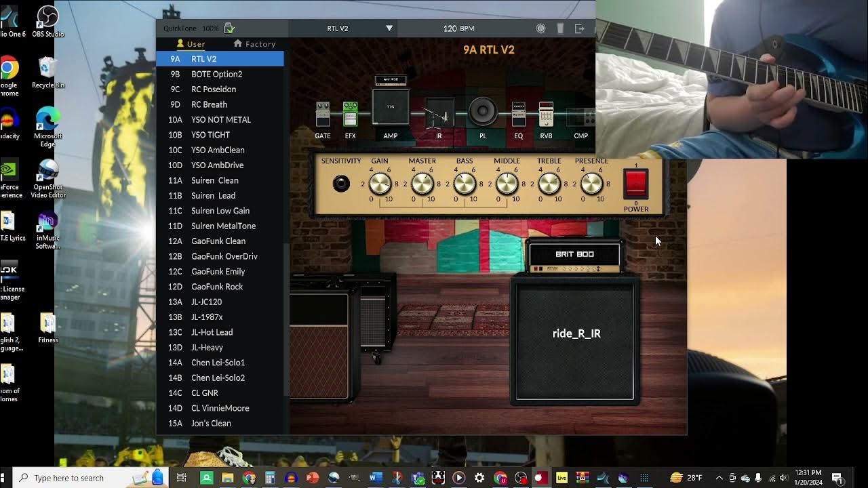Image resolution: width=868 pixels, height=488 pixels.
Task: Select the IR microphone block
Action: [439, 114]
